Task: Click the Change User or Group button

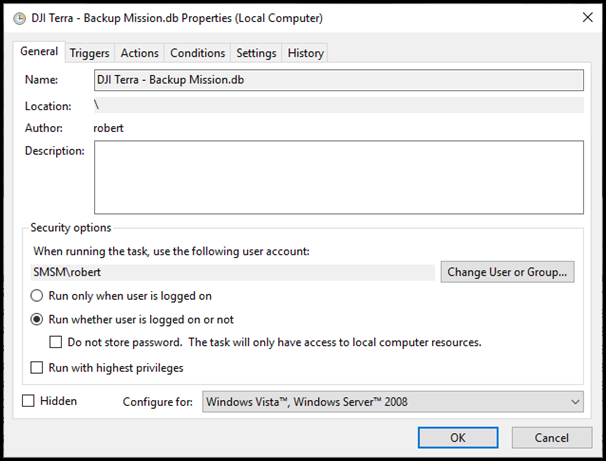Action: point(507,272)
